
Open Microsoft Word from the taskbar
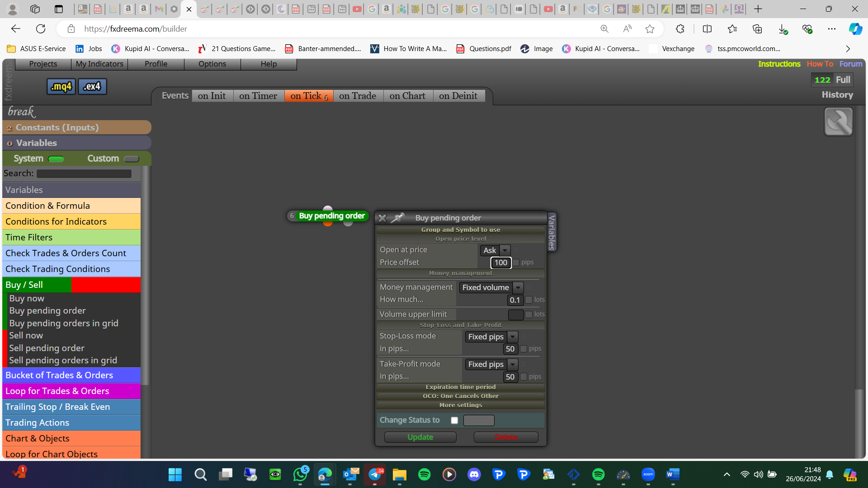click(x=673, y=474)
